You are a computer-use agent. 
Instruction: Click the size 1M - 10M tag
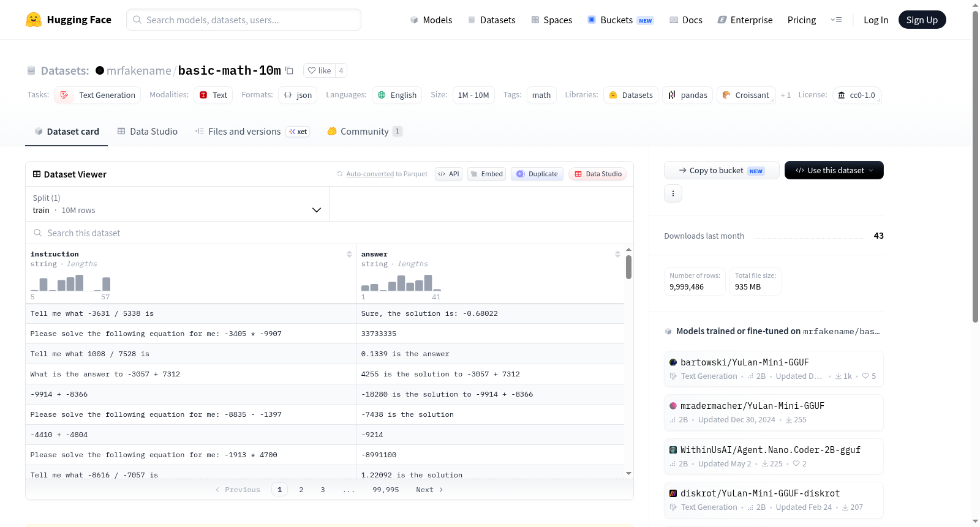[x=473, y=95]
